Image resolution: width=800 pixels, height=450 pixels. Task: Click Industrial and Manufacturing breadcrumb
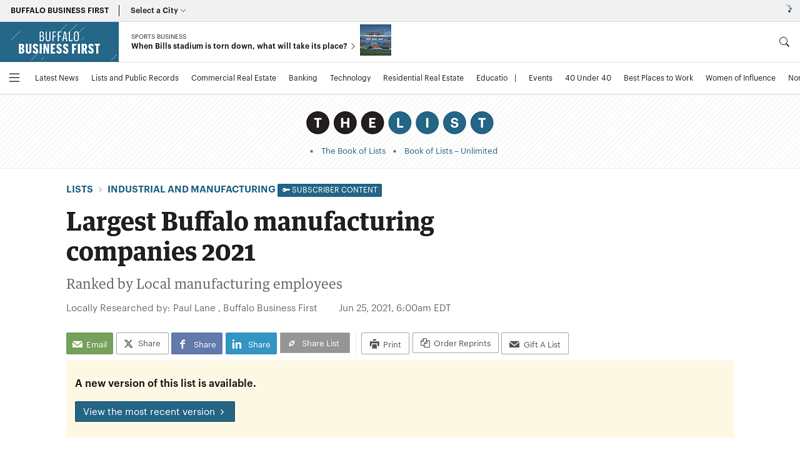(191, 189)
